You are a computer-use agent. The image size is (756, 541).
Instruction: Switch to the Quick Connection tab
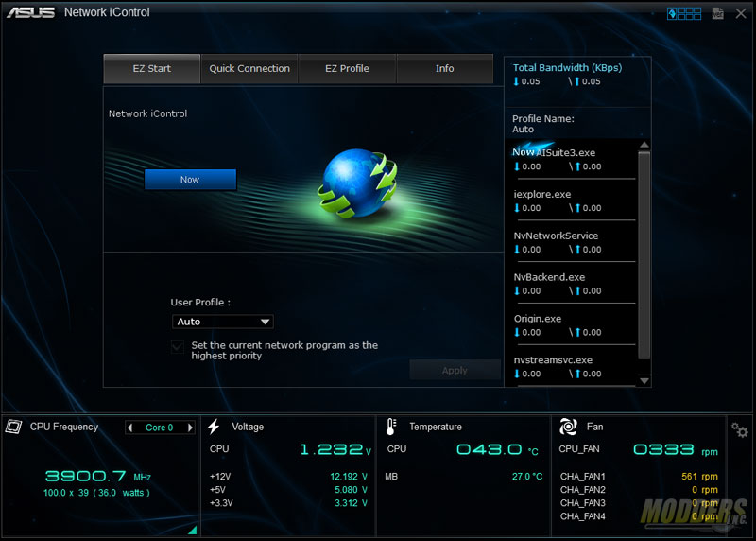(x=249, y=68)
